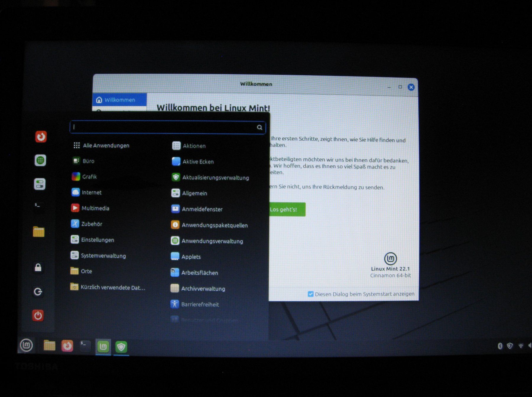The height and width of the screenshot is (397, 532).
Task: Open the Arbeitsflächen entry
Action: click(194, 273)
